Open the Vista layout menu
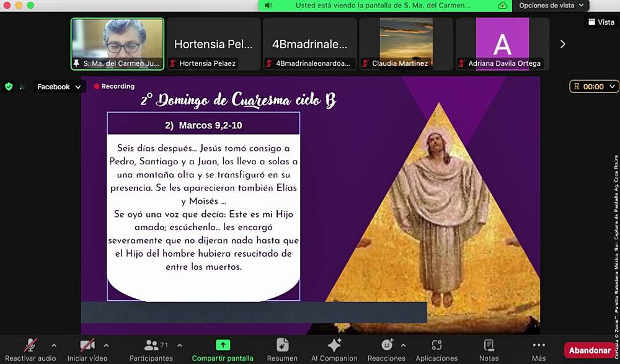 [601, 22]
